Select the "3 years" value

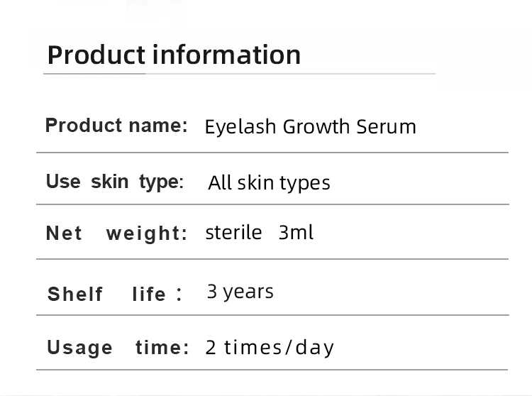tap(240, 292)
